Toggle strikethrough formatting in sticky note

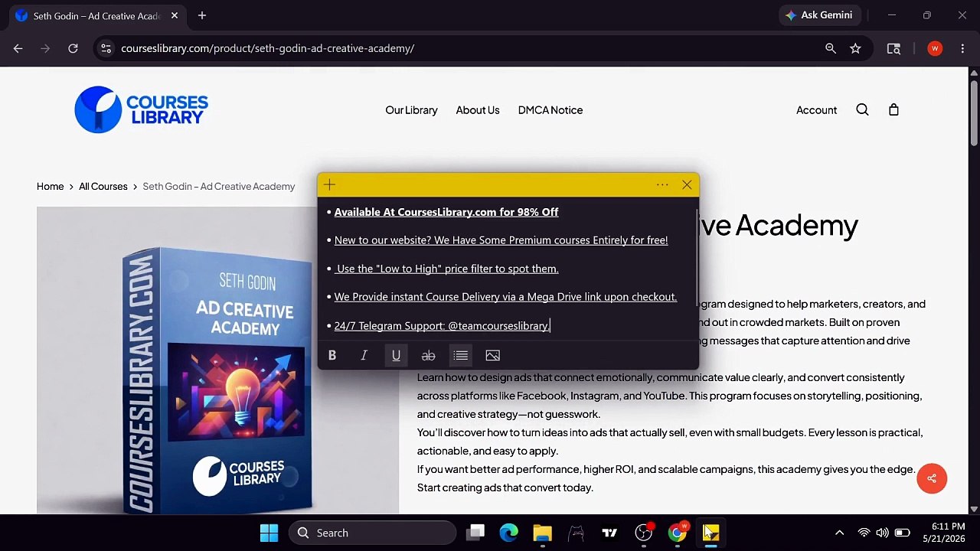point(428,355)
